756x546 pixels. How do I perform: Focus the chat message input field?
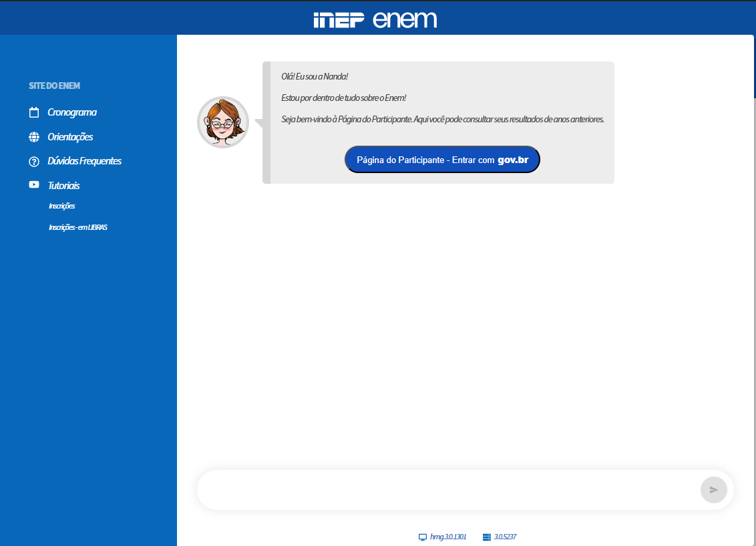(x=447, y=490)
